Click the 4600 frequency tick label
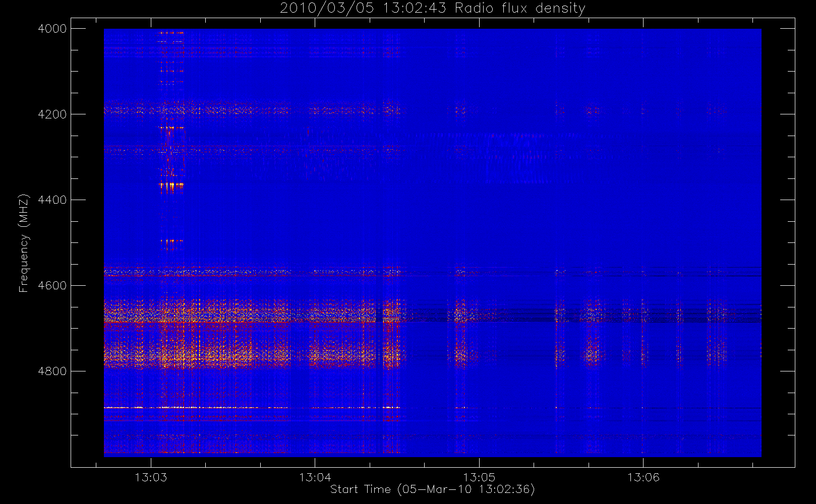Image resolution: width=816 pixels, height=504 pixels. (52, 286)
